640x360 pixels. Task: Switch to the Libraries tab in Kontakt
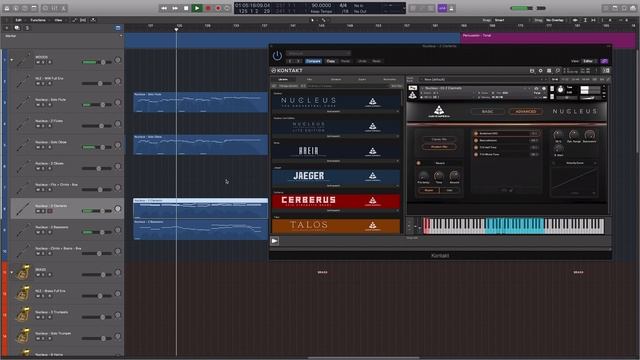283,80
